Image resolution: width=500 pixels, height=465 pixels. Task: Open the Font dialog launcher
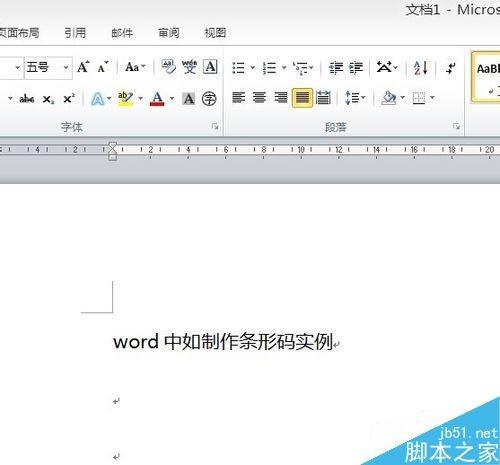pyautogui.click(x=215, y=126)
